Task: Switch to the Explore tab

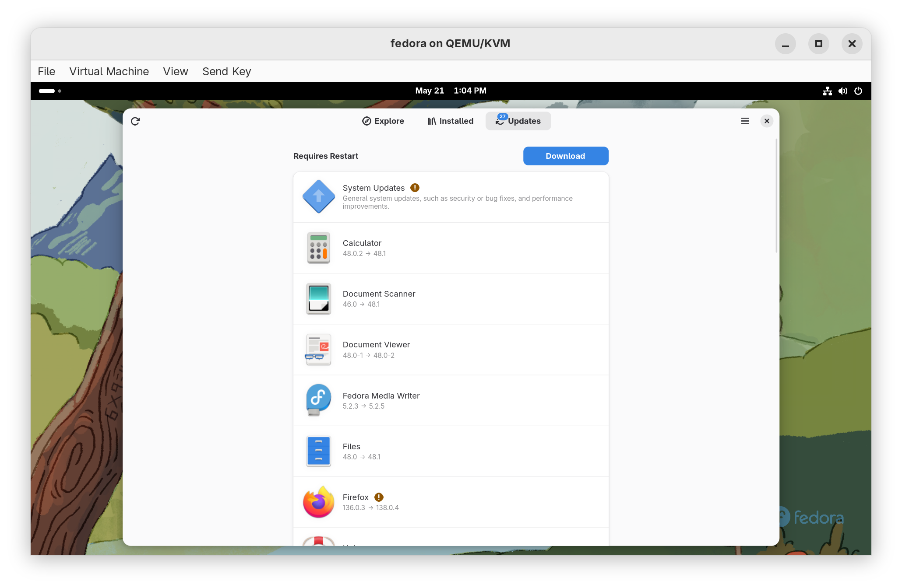Action: click(383, 121)
